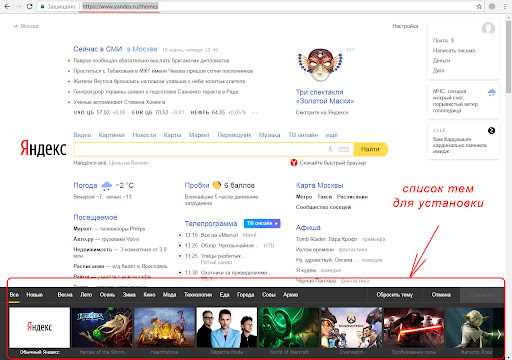Bookmark this page with the star icon

point(479,6)
